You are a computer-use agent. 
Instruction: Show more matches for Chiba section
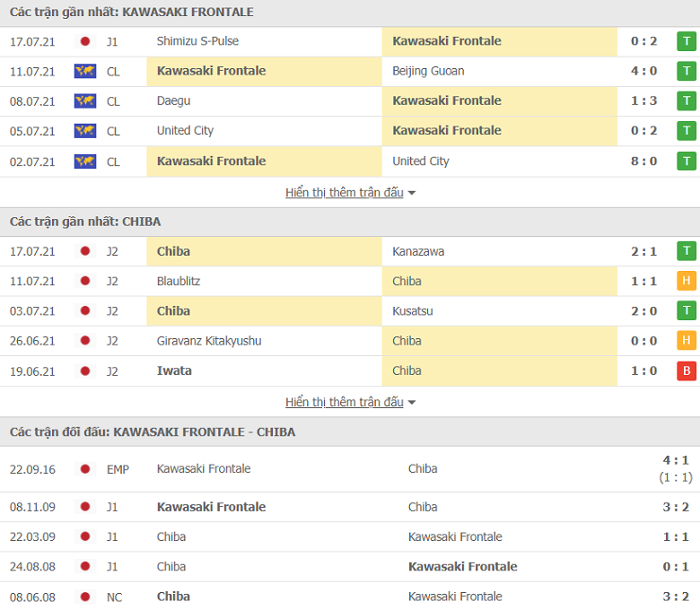tap(350, 402)
